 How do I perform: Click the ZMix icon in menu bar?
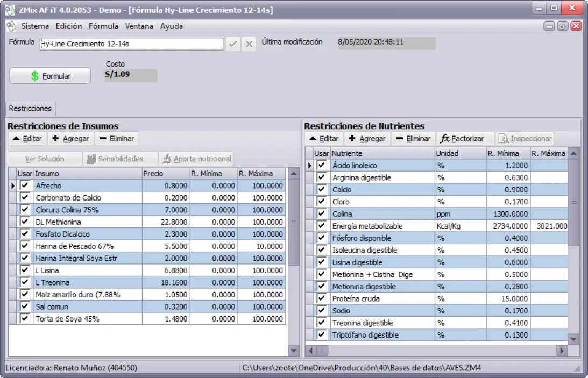tap(11, 26)
